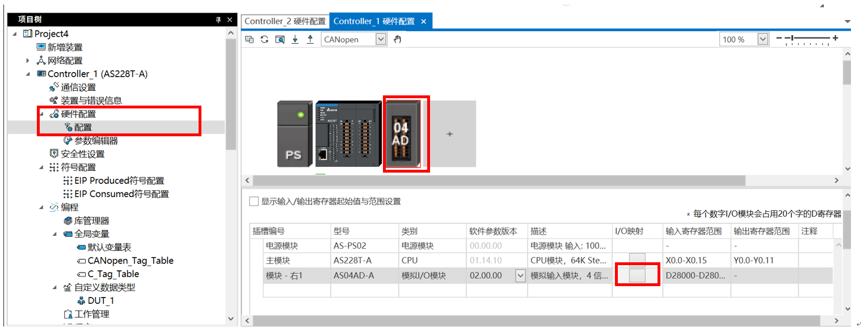
Task: Pin the 项目树 panel
Action: [218, 20]
